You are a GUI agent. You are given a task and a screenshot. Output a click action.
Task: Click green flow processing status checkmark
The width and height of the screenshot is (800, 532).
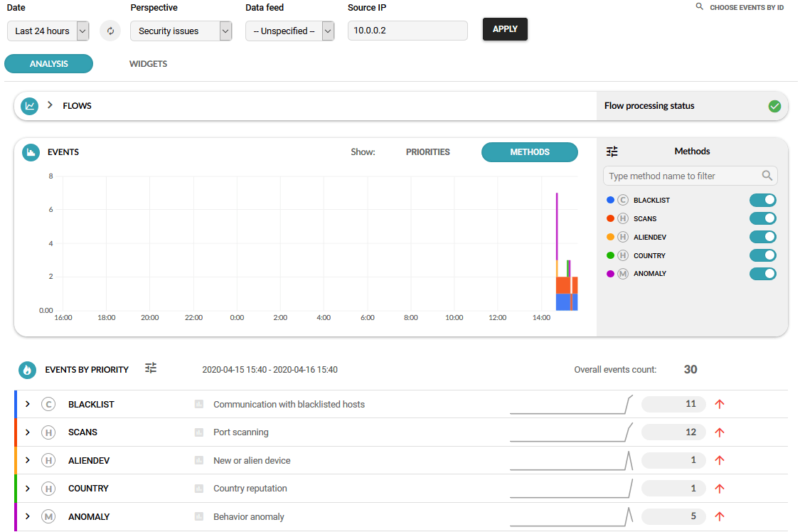coord(775,106)
